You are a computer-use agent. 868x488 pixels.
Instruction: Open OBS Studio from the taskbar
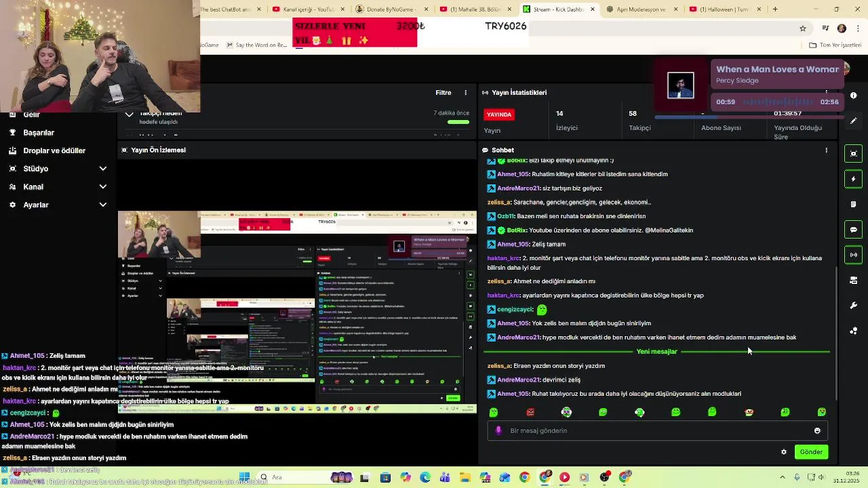604,477
